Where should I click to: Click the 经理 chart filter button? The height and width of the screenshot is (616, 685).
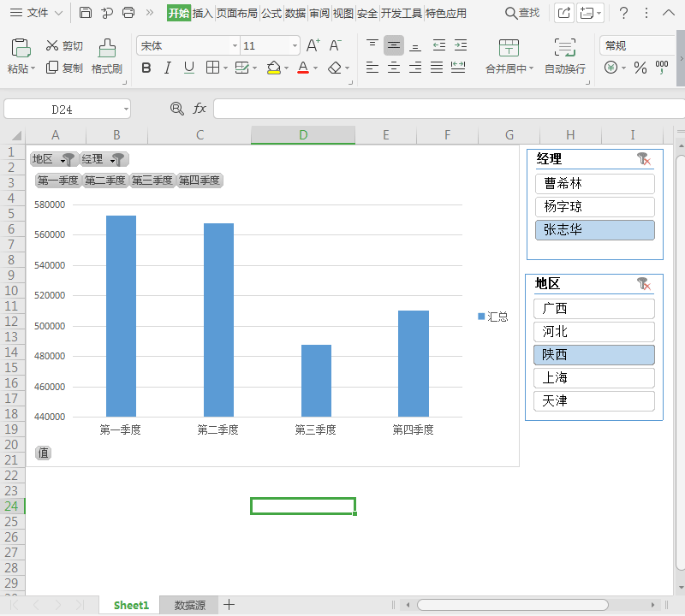tap(104, 159)
